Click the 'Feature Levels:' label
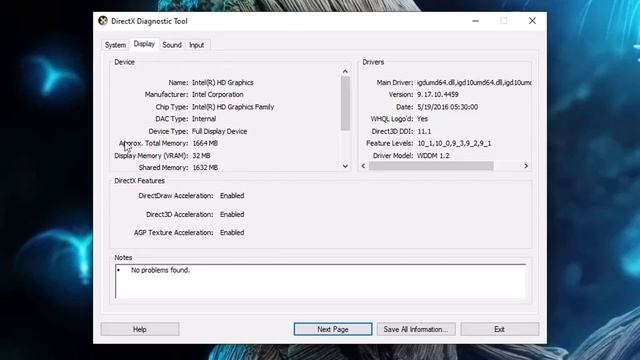Viewport: 640px width, 360px height. point(389,143)
